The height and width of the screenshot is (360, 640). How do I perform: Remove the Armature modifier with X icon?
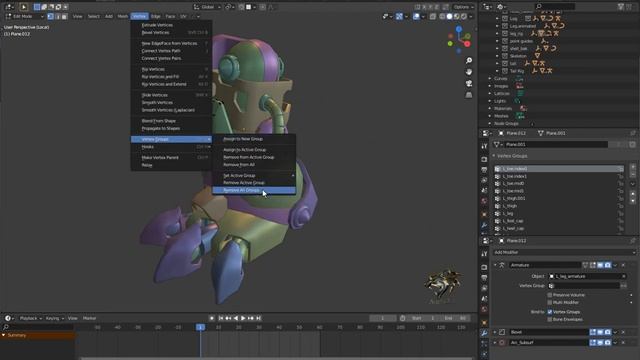(x=623, y=265)
